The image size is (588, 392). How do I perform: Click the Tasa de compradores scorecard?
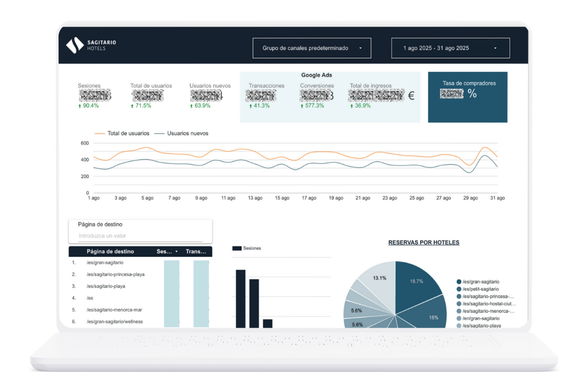467,97
